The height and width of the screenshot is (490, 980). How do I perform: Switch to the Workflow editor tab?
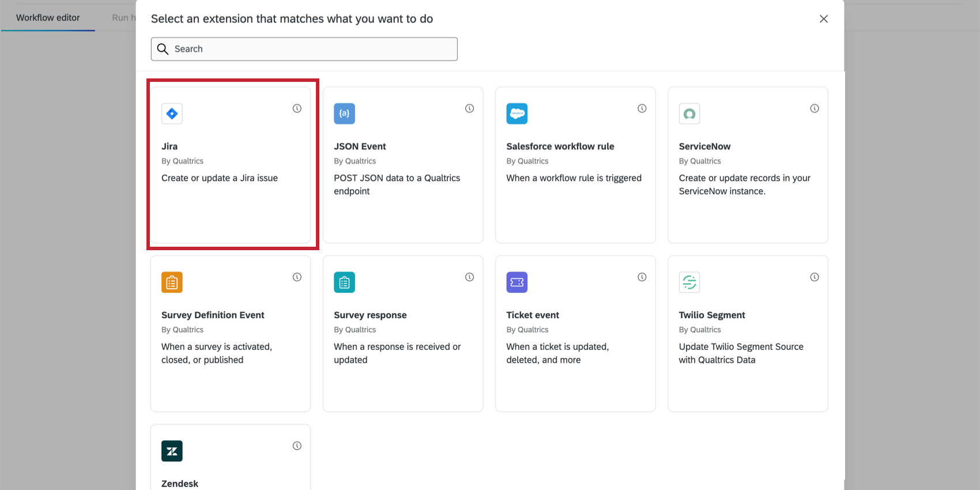(48, 18)
